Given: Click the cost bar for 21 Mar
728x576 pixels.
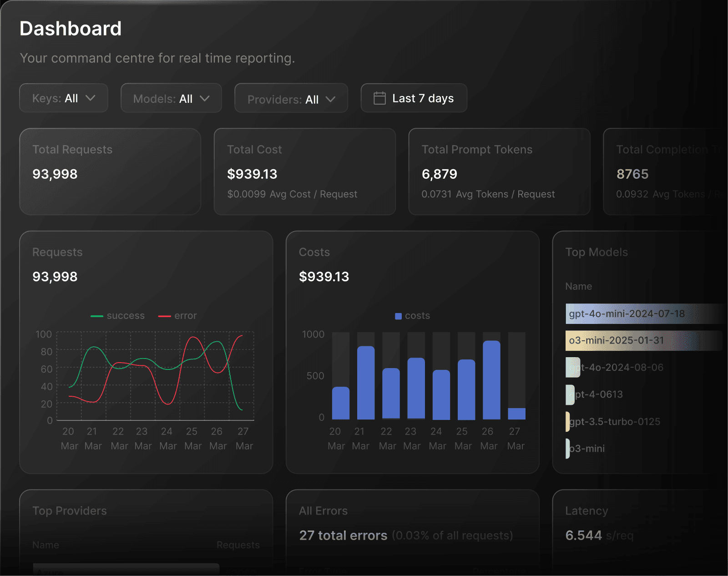Looking at the screenshot, I should click(366, 383).
